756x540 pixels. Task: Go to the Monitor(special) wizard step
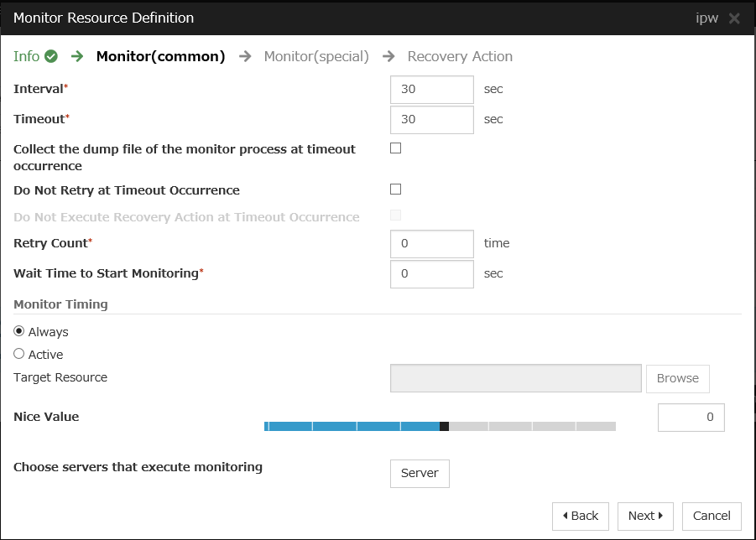[316, 57]
